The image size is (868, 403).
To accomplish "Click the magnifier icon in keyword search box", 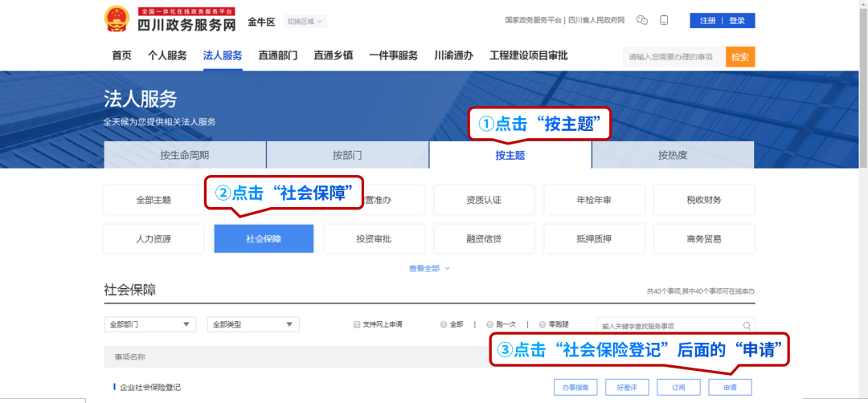I will 747,325.
